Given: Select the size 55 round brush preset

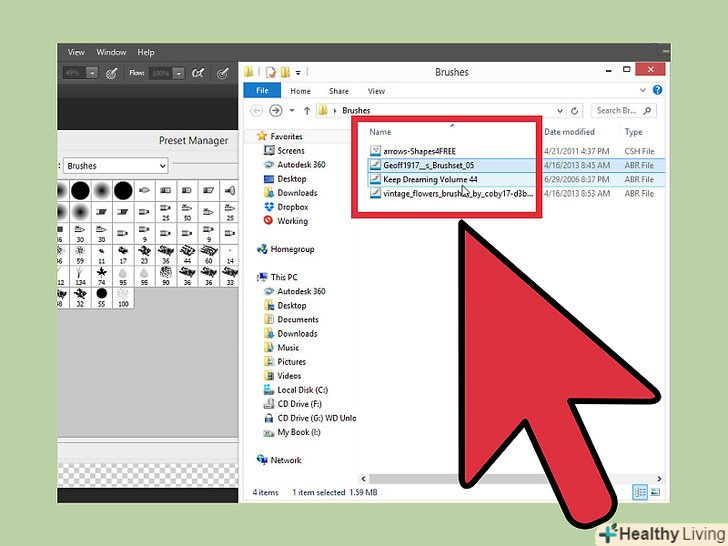Looking at the screenshot, I should coord(102,298).
